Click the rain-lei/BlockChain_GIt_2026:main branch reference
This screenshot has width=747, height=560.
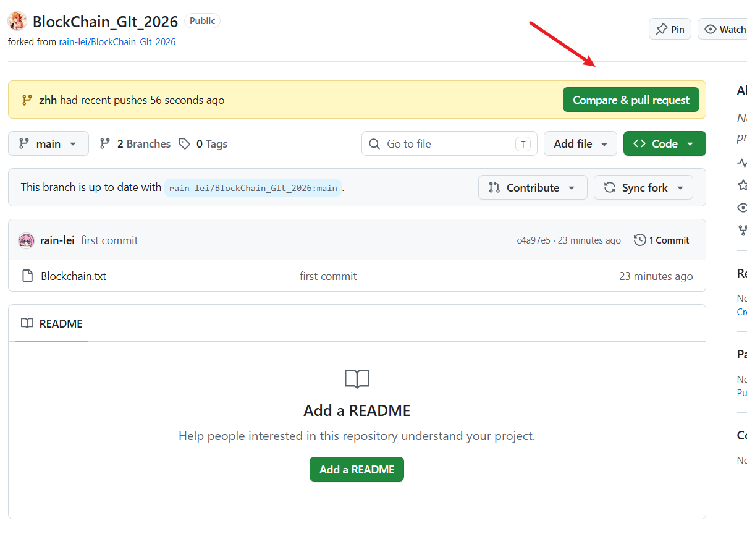pos(253,188)
